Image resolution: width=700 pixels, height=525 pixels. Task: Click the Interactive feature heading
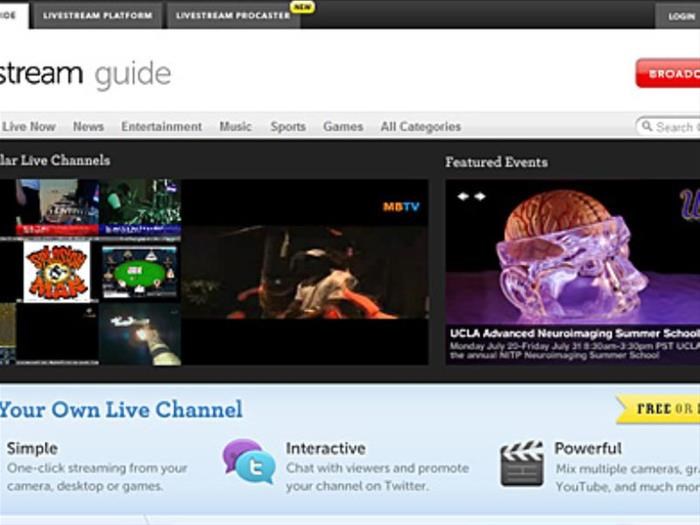326,448
